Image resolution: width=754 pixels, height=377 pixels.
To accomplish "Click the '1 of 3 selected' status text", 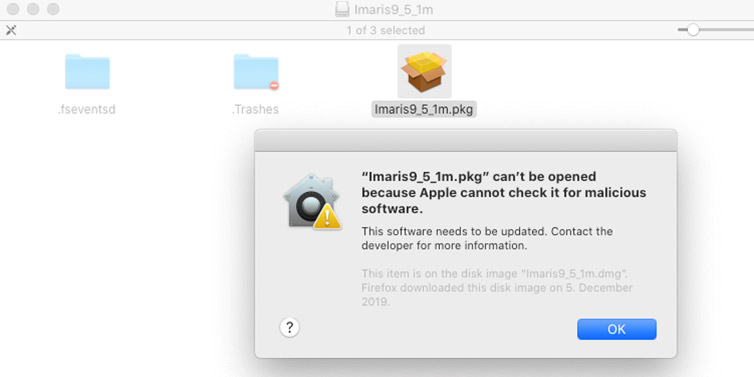I will pos(386,30).
